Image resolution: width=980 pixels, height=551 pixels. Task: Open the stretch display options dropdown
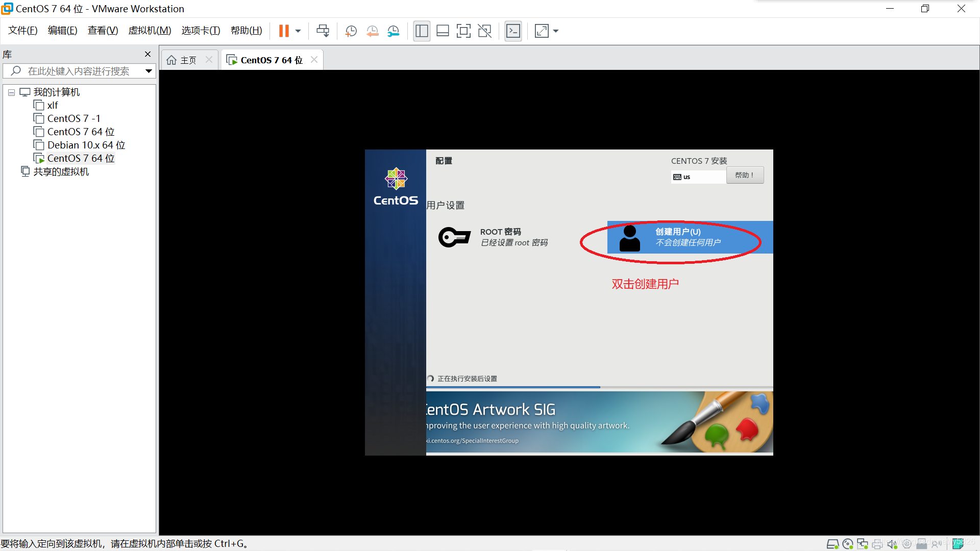point(556,31)
